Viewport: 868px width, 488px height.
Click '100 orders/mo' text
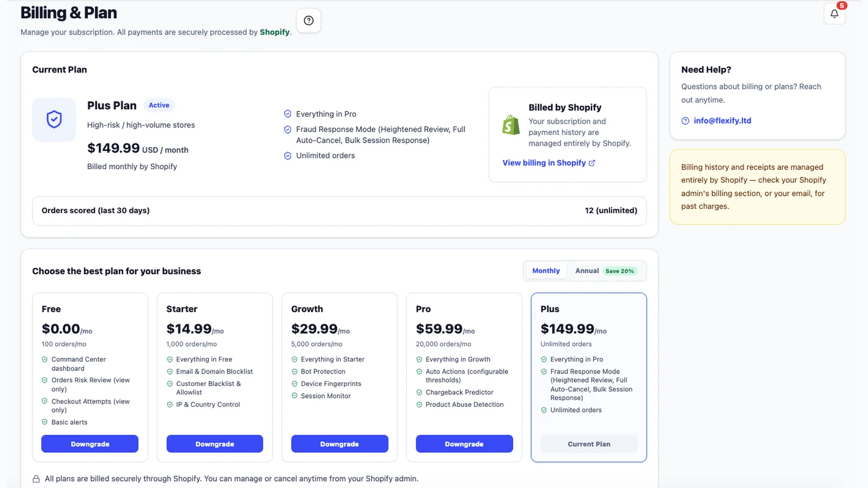coord(64,344)
